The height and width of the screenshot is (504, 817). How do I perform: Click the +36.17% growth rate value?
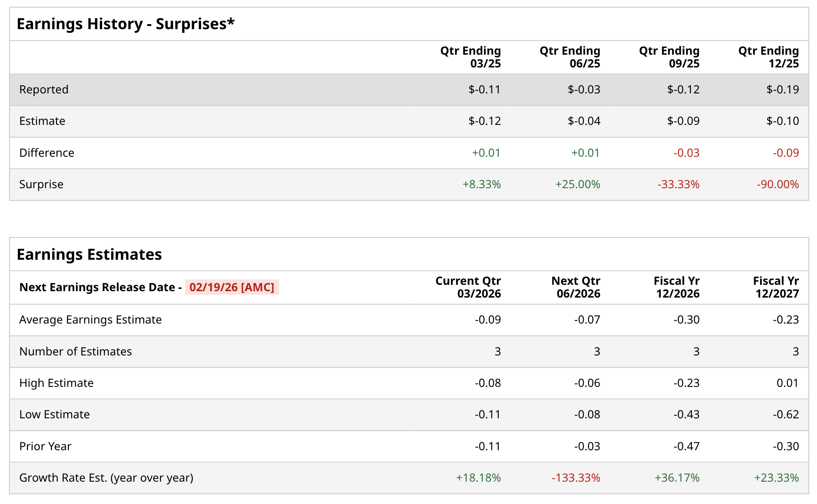point(677,478)
